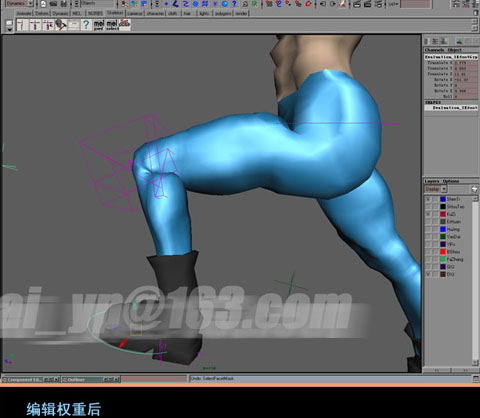
Task: Click the first joint tool shelf icon
Action: coord(22,25)
